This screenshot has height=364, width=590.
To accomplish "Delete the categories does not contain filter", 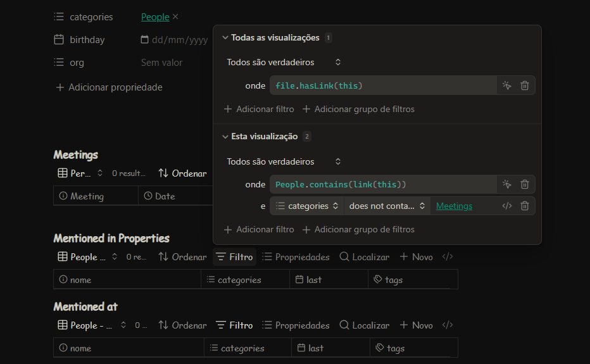I will coord(524,206).
